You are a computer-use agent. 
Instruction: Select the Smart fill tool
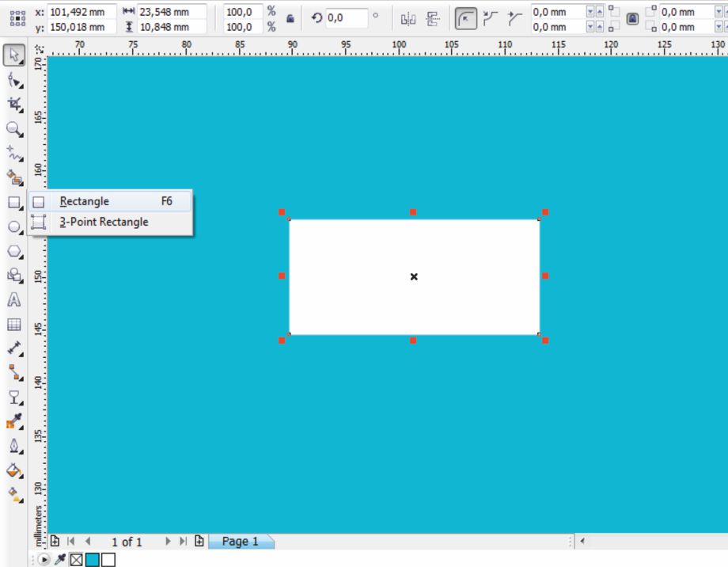15,177
